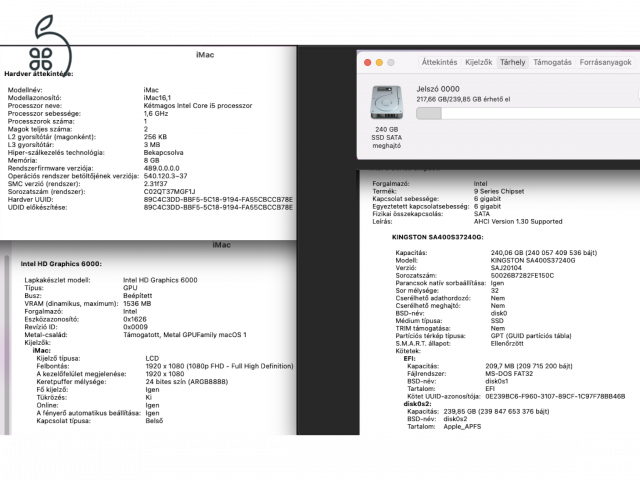This screenshot has height=480, width=640.
Task: Click the memory value '8 GB'
Action: 151,160
